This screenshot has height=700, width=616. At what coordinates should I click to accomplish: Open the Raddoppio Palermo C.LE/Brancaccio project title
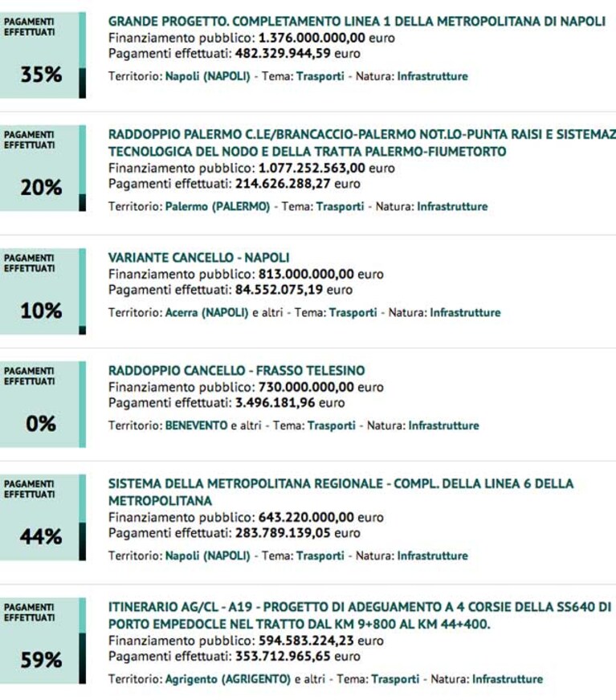point(362,143)
